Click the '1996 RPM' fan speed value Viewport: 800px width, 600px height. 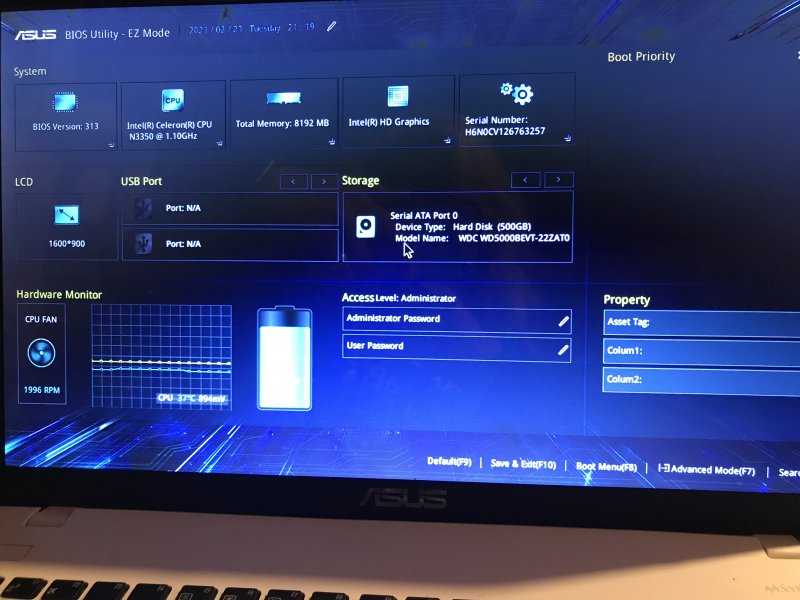coord(42,390)
